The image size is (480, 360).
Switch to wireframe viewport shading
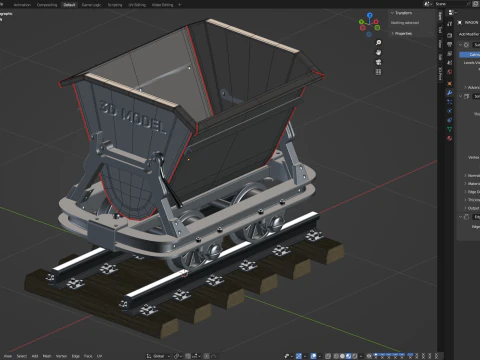click(336, 356)
